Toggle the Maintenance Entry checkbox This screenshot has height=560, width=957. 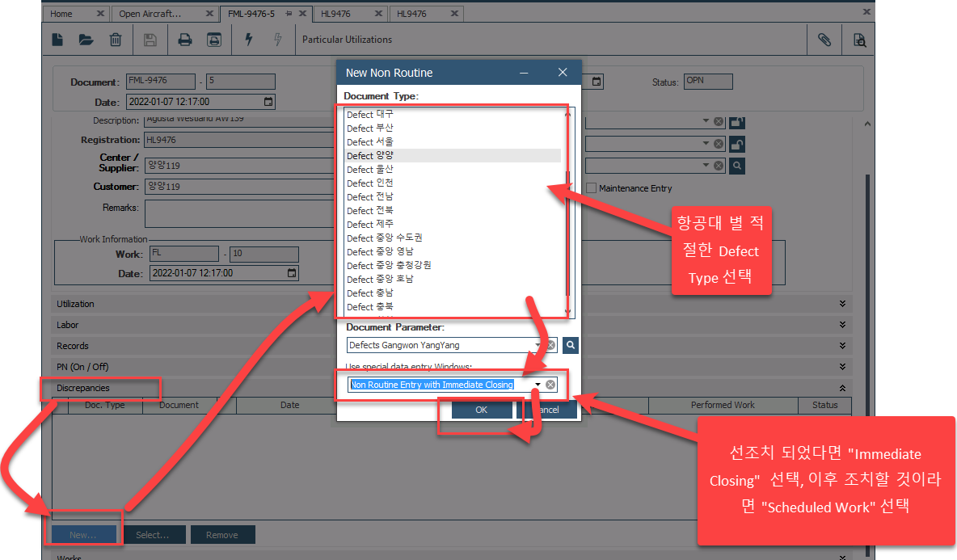coord(592,188)
